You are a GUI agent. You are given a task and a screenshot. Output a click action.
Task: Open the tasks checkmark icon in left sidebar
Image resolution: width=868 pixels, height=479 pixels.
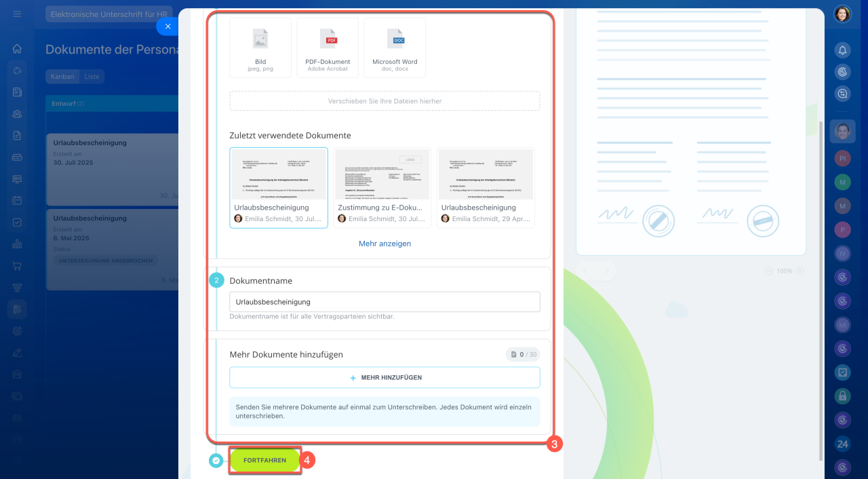click(x=17, y=223)
